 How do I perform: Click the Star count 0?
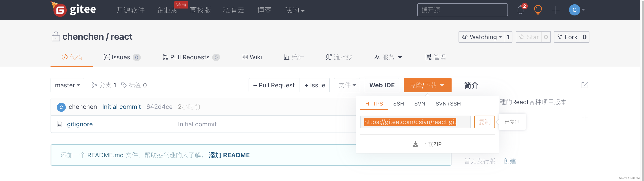tap(546, 37)
